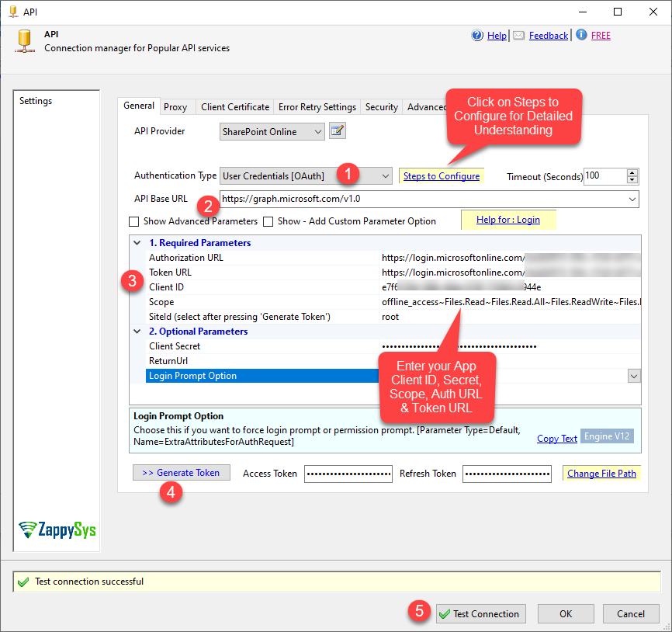Close the API dialog window
The height and width of the screenshot is (632, 672).
(x=653, y=12)
